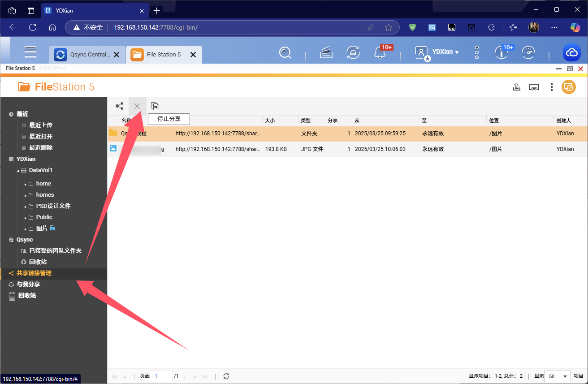This screenshot has height=384, width=588.
Task: Click the share link toolbar icon
Action: 120,106
